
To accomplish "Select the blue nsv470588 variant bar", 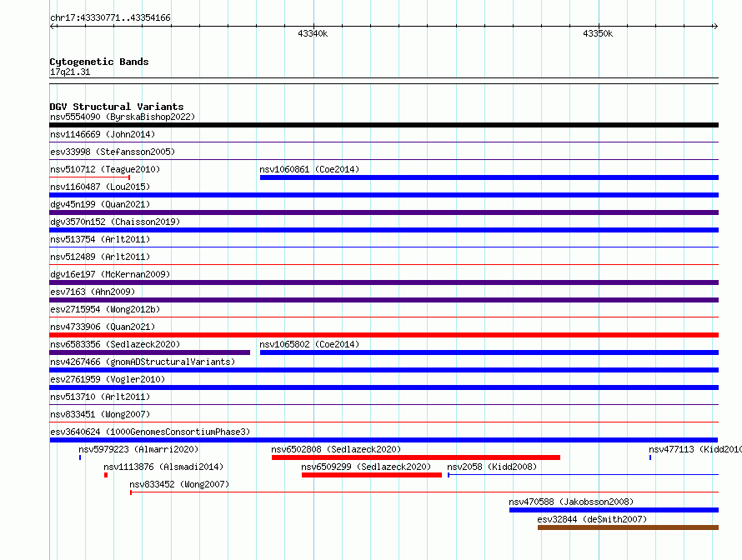I will tap(614, 510).
